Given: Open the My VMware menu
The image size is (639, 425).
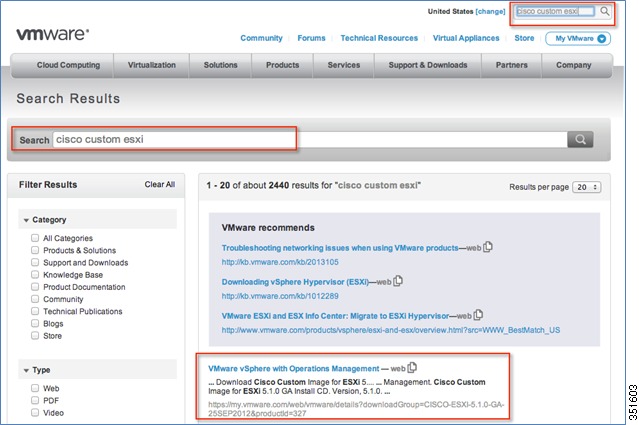Looking at the screenshot, I should tap(578, 39).
